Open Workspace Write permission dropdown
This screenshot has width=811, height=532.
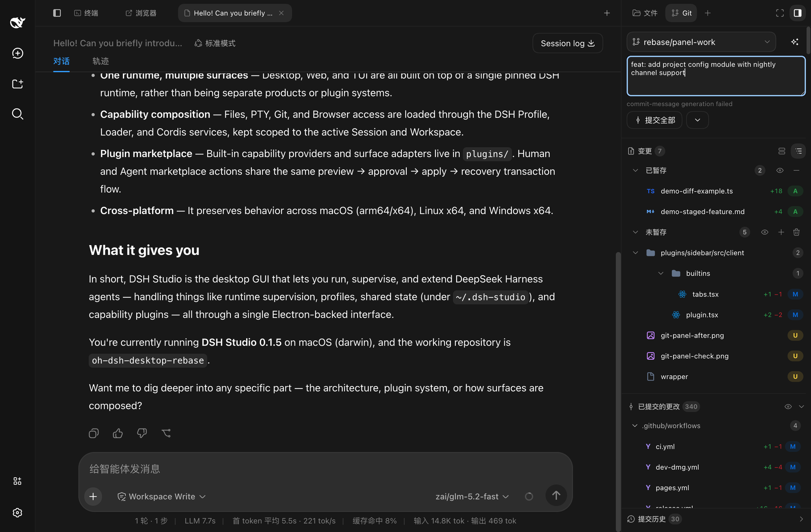[x=162, y=496]
